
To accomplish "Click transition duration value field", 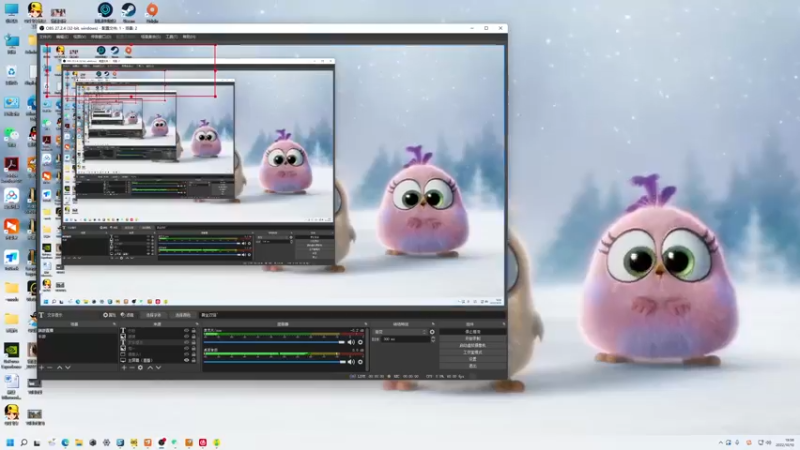I will point(406,339).
